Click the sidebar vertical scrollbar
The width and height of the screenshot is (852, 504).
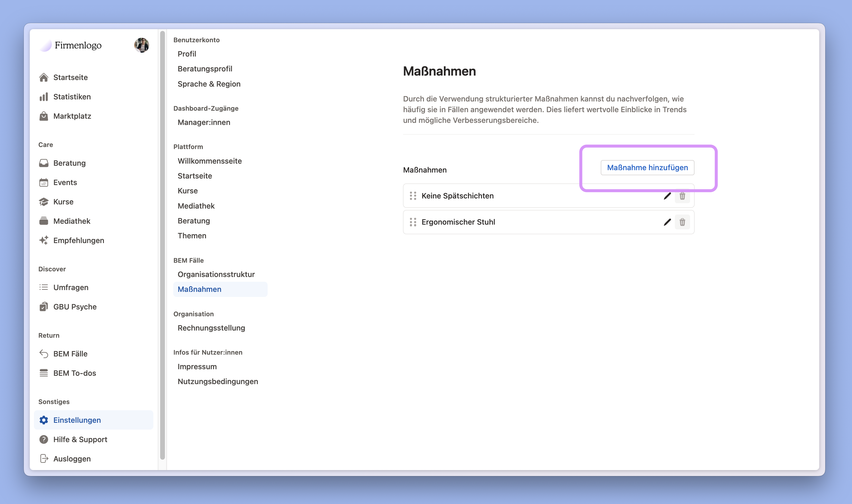(x=162, y=245)
